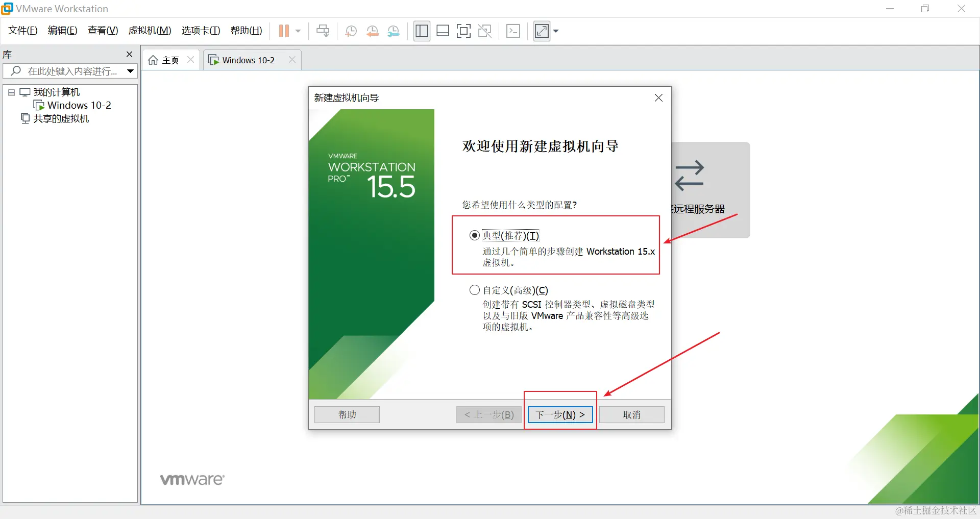The image size is (980, 519).
Task: Click the pause virtual machine toolbar icon
Action: pyautogui.click(x=284, y=31)
